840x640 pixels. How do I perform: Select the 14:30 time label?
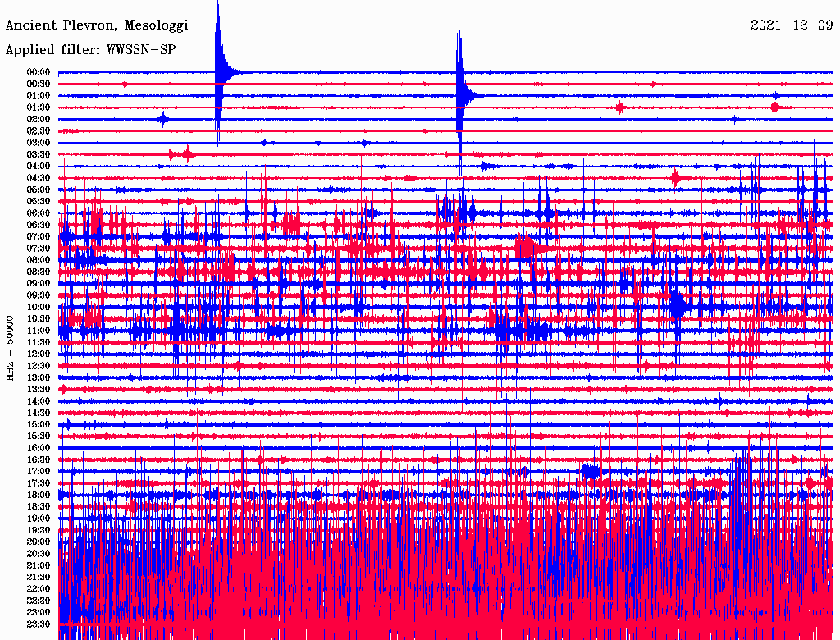pos(39,414)
